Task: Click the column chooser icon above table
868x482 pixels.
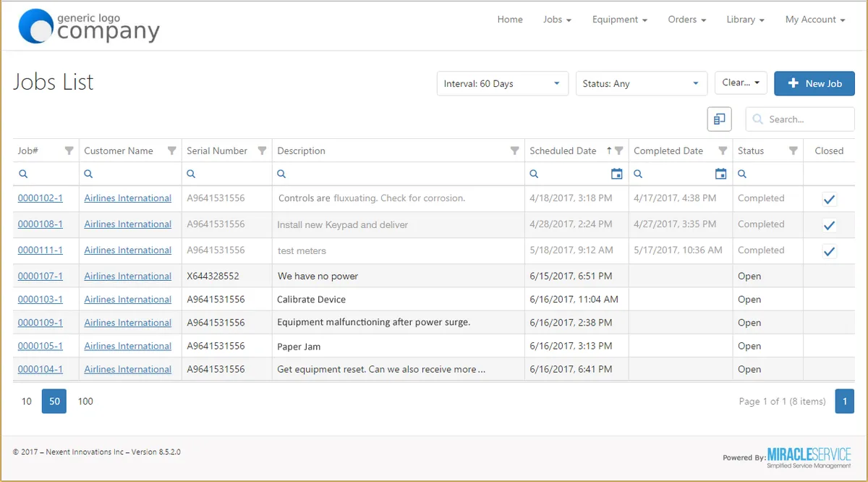Action: pos(719,119)
